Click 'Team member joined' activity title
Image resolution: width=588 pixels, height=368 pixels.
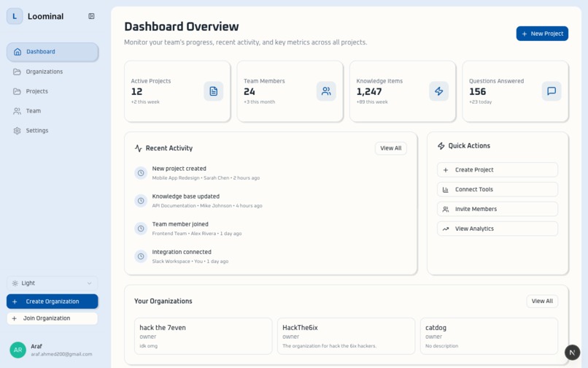click(180, 224)
